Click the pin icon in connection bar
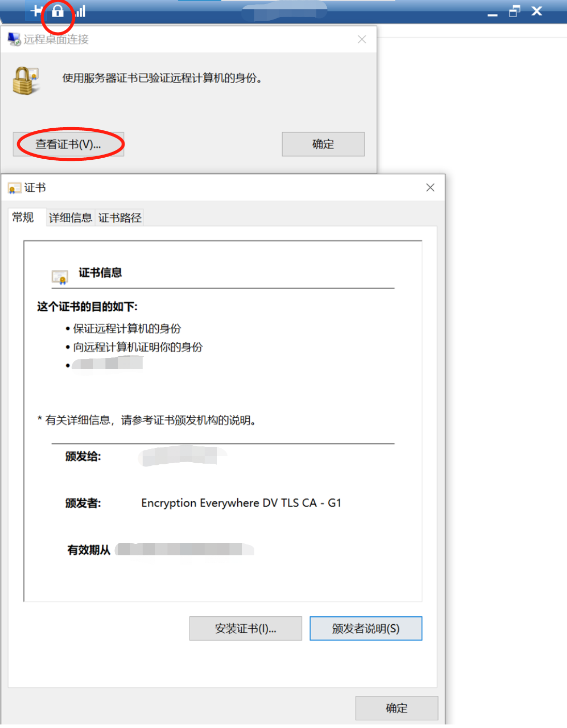This screenshot has height=728, width=567. (35, 10)
